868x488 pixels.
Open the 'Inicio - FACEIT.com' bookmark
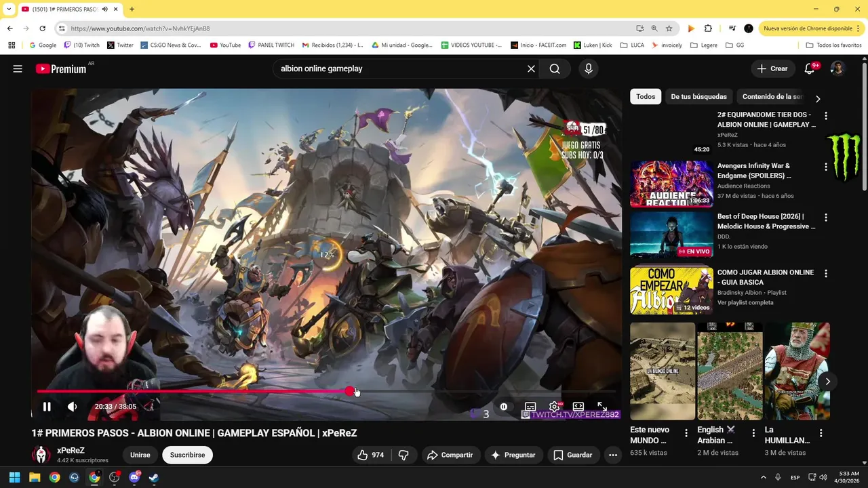[x=538, y=45]
